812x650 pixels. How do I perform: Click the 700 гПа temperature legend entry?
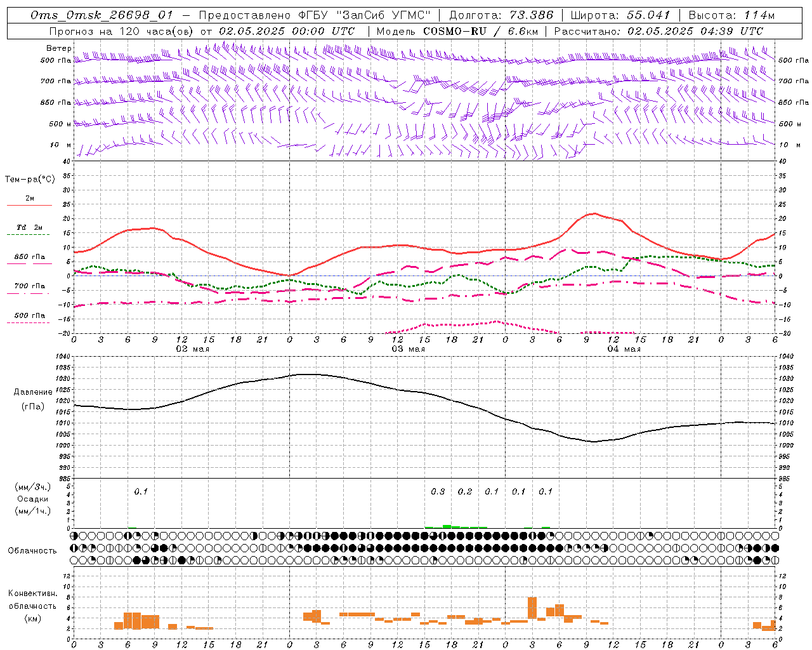(x=29, y=286)
